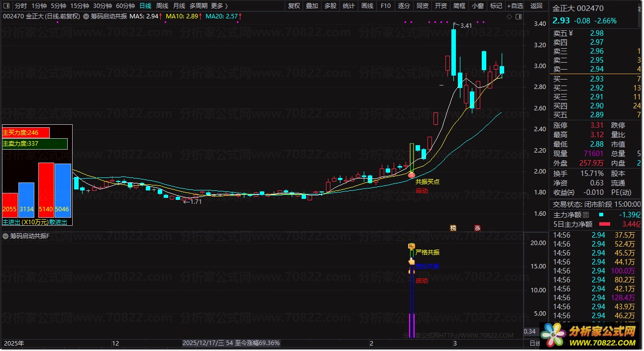644x351 pixels.
Task: Open the 筹码启动共振F sub-indicator dropdown arrow
Action: [5, 236]
